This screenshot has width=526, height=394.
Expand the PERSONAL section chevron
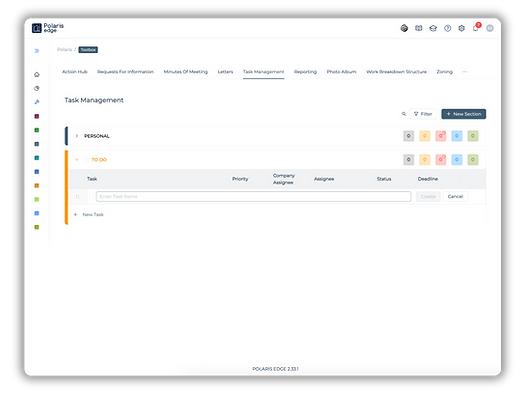point(77,136)
